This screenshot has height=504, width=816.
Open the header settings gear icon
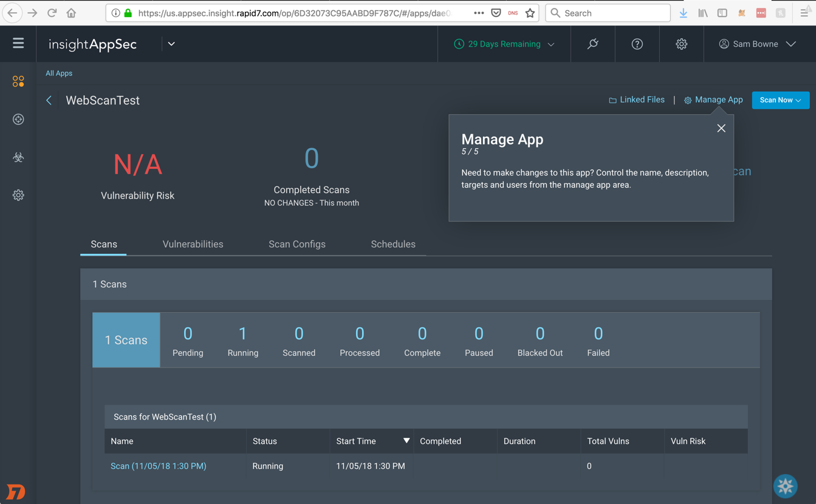681,44
